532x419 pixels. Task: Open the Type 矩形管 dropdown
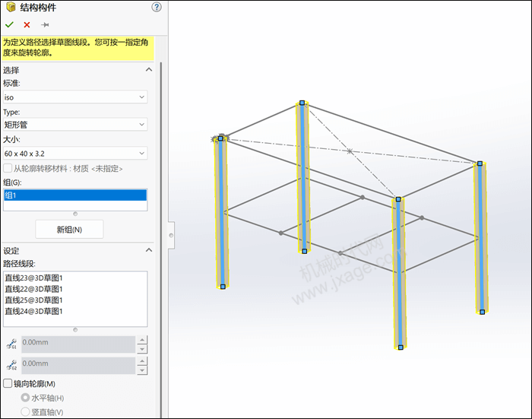tap(75, 125)
